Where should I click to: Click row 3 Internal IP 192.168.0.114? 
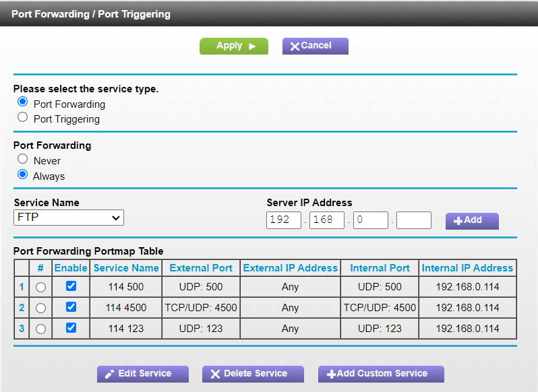(x=468, y=329)
